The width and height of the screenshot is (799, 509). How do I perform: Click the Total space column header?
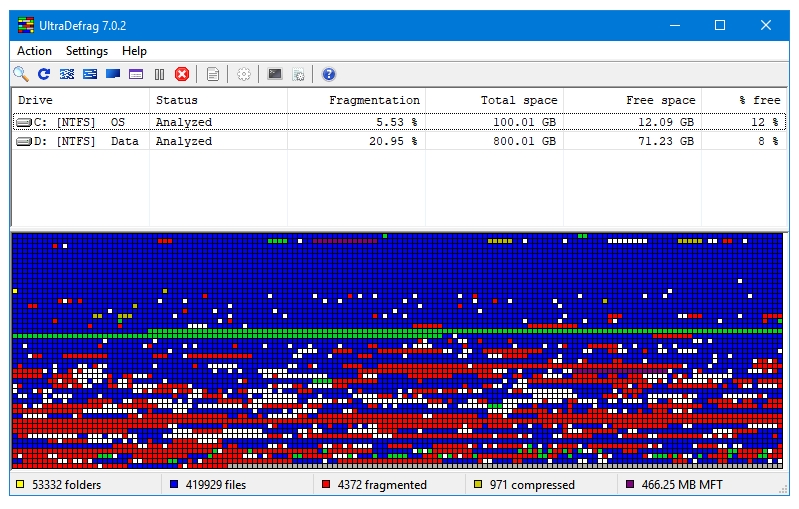click(x=494, y=100)
